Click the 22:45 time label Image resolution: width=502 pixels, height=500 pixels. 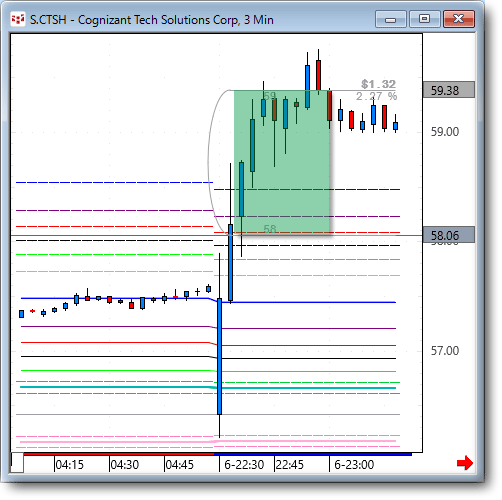click(x=289, y=465)
